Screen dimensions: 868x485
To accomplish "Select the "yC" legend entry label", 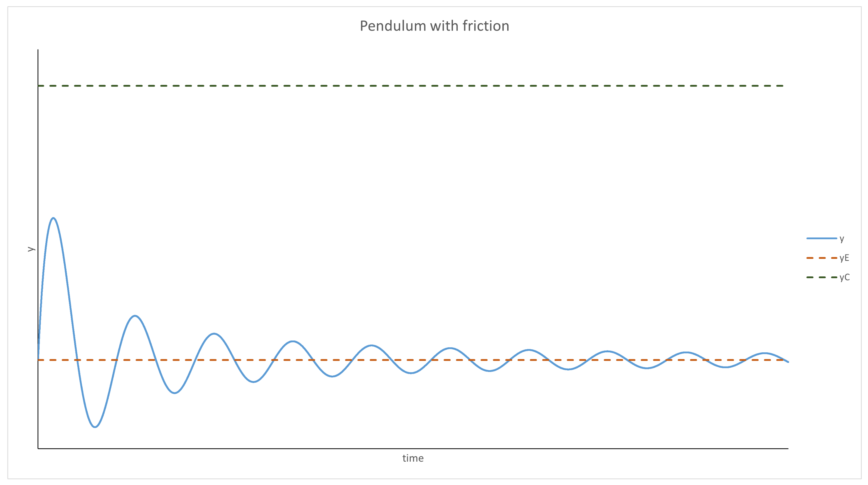I will (x=844, y=277).
